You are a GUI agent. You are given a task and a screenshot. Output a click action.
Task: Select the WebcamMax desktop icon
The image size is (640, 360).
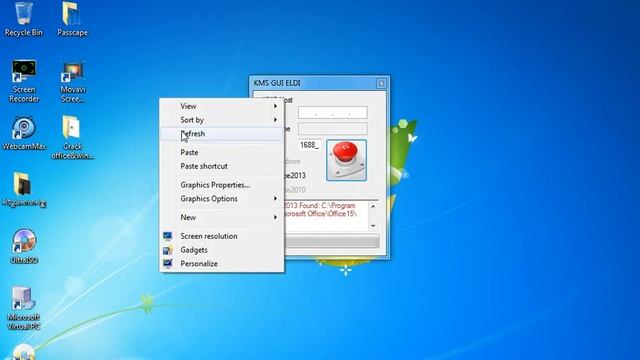(x=24, y=133)
